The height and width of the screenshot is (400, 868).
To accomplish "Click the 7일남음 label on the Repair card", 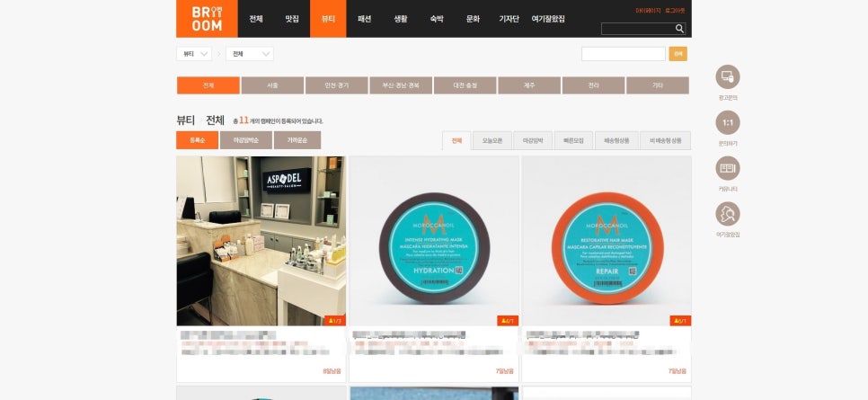I will point(677,370).
